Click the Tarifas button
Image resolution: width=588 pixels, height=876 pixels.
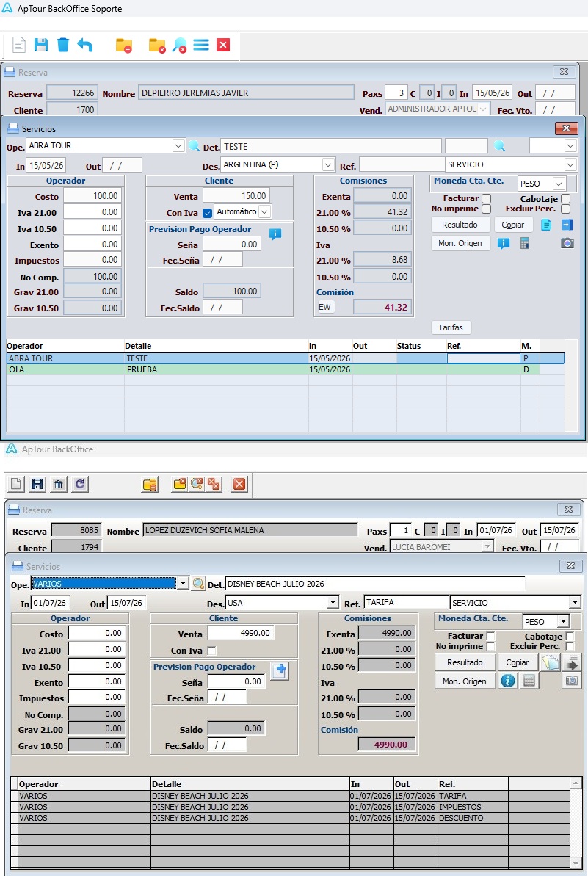pyautogui.click(x=451, y=327)
